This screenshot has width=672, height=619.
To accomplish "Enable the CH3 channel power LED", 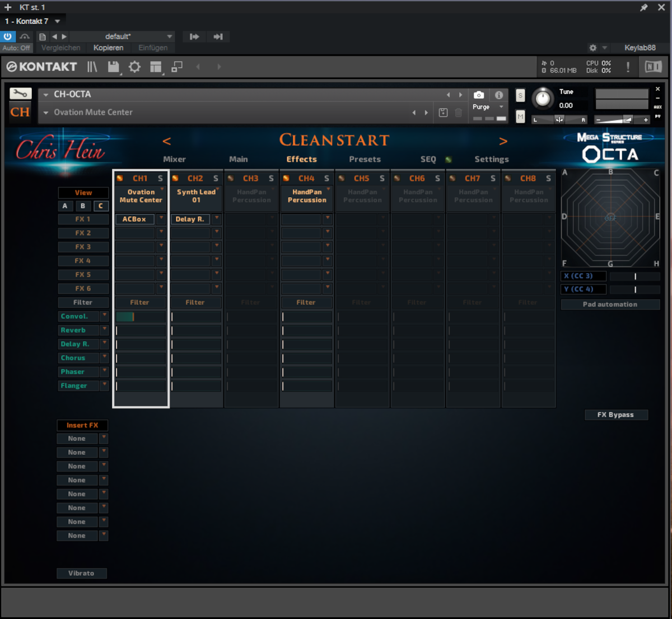I will tap(231, 178).
